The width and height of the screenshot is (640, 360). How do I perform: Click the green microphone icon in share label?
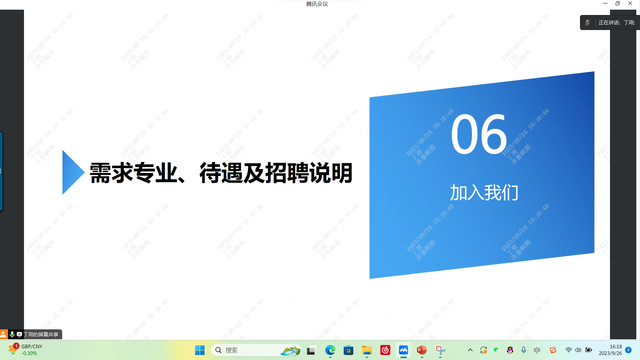pos(12,334)
